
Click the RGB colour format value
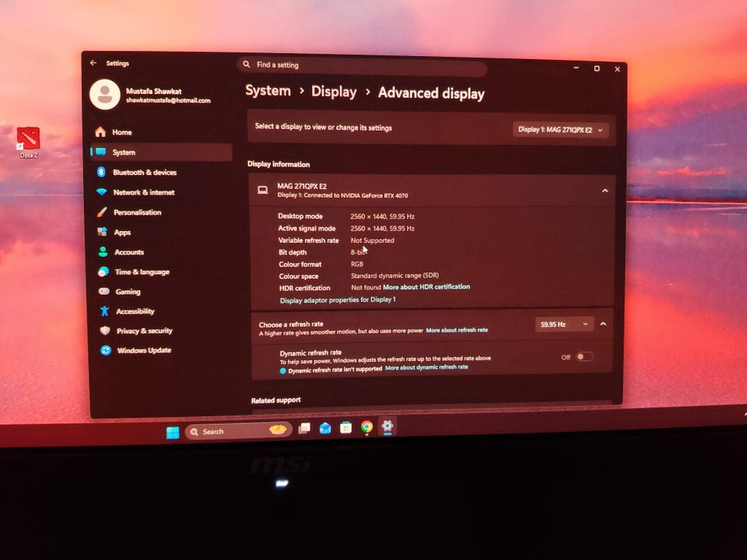point(357,264)
